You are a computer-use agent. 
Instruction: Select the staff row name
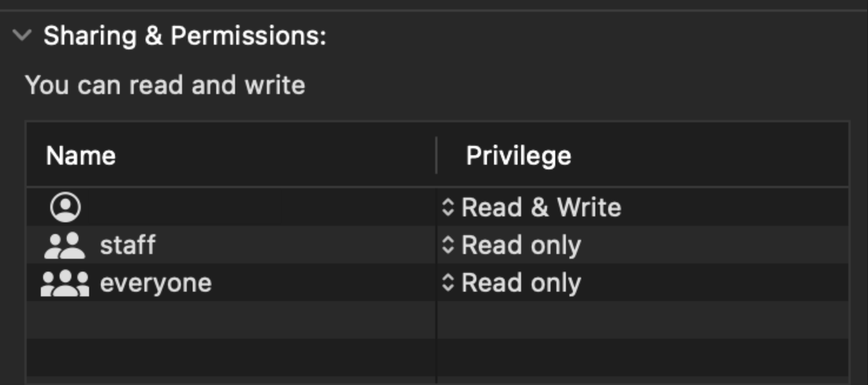[x=127, y=245]
